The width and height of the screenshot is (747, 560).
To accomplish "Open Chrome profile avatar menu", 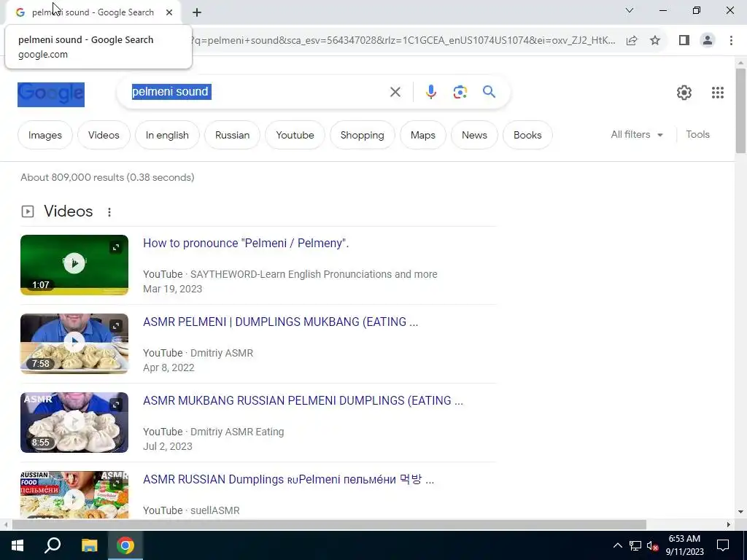I will click(708, 41).
